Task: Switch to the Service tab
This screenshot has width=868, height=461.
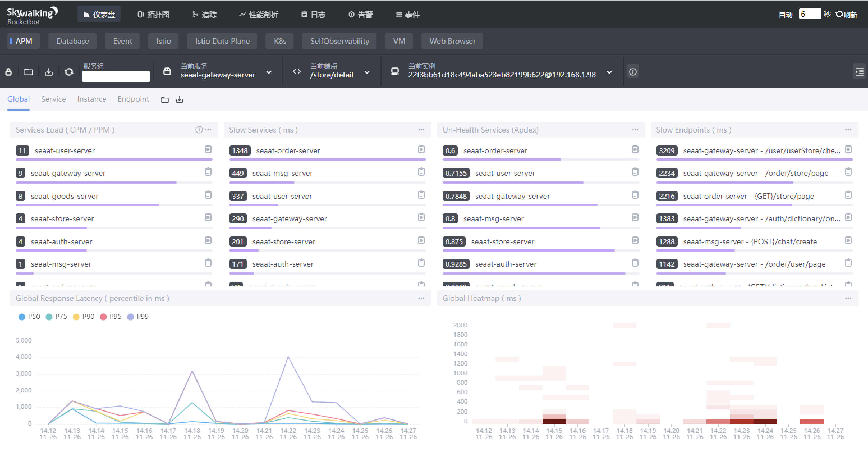Action: click(x=53, y=99)
